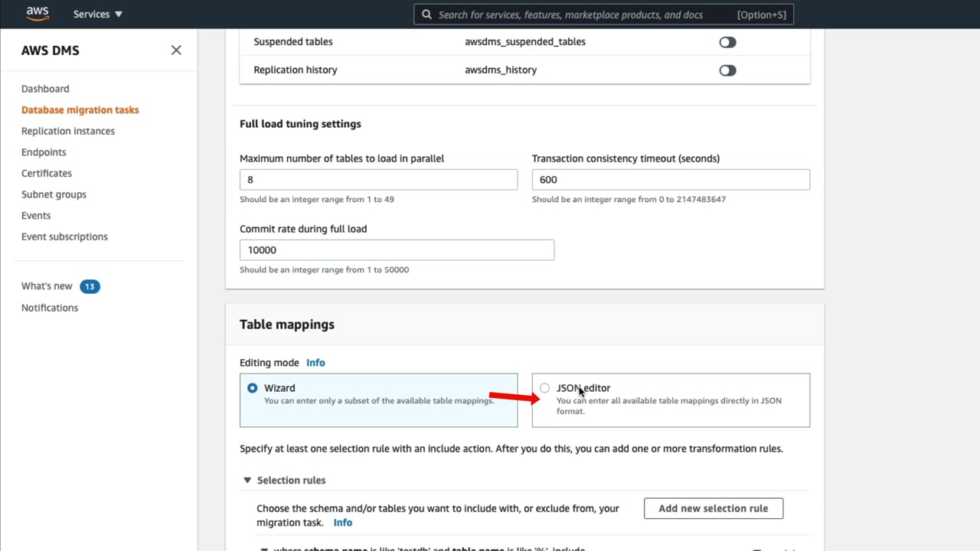Click Add new selection rule button
The width and height of the screenshot is (980, 551).
point(713,508)
